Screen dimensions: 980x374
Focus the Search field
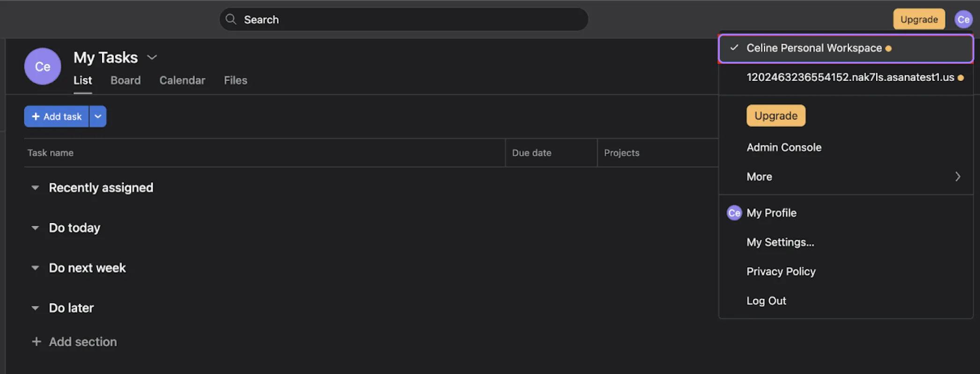click(403, 19)
